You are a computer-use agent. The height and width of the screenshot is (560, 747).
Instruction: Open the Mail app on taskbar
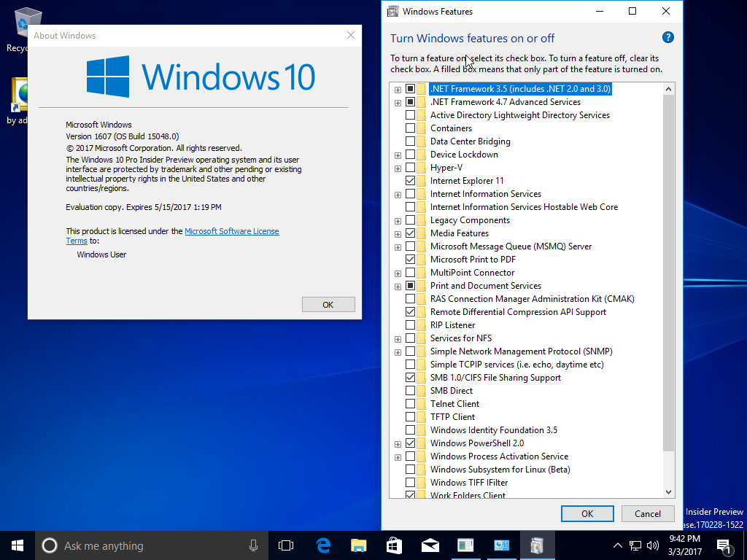(x=430, y=545)
